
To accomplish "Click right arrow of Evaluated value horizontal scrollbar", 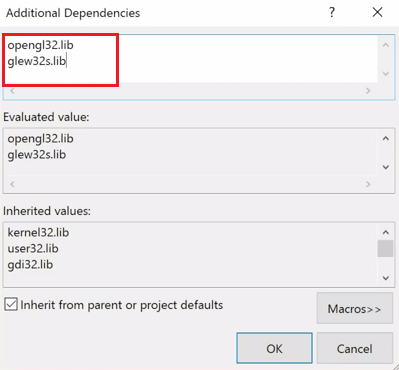I will coord(368,184).
